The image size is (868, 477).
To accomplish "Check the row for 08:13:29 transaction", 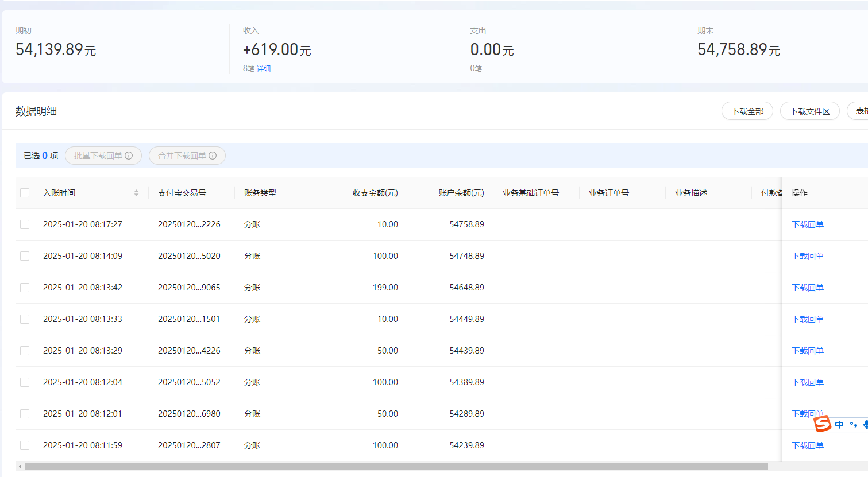I will 25,351.
